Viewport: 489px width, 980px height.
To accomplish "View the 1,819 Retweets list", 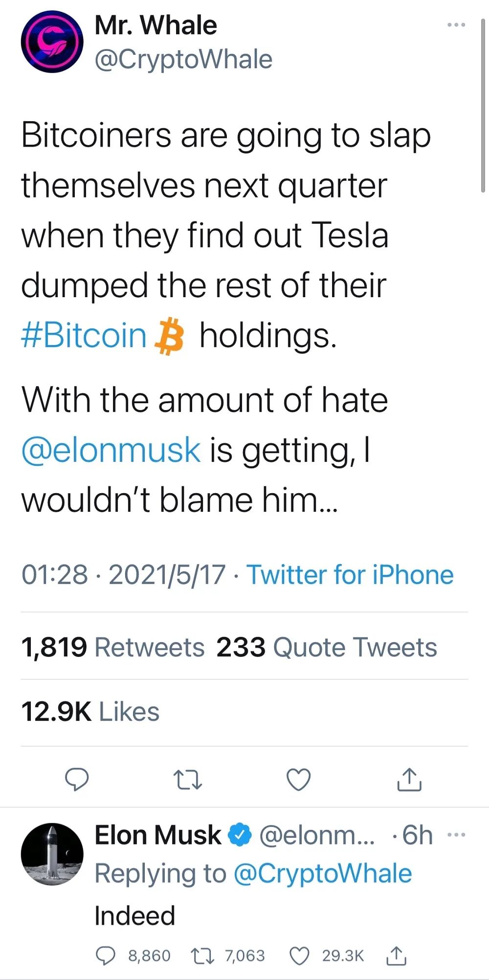I will tap(112, 647).
